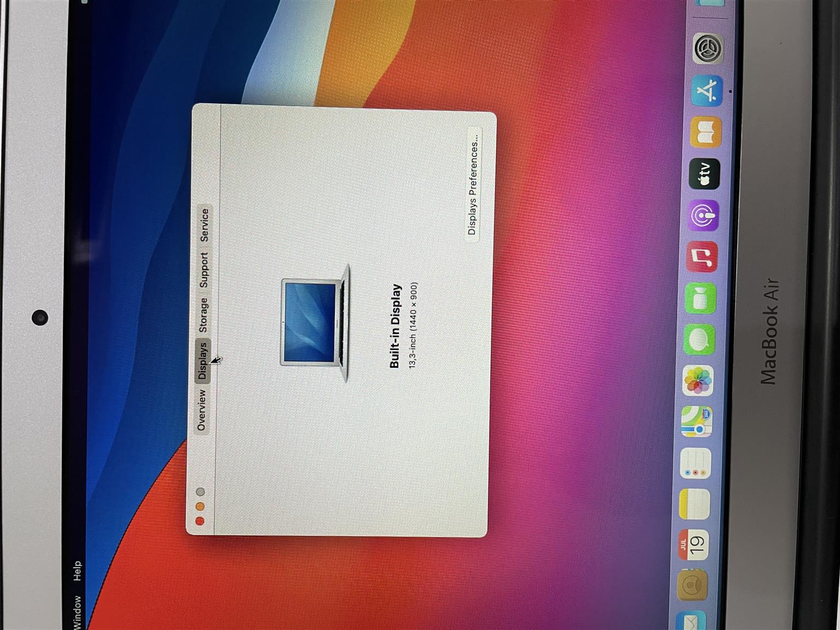Screen dimensions: 840x630
Task: Open the Contacts app in the dock
Action: 692,585
